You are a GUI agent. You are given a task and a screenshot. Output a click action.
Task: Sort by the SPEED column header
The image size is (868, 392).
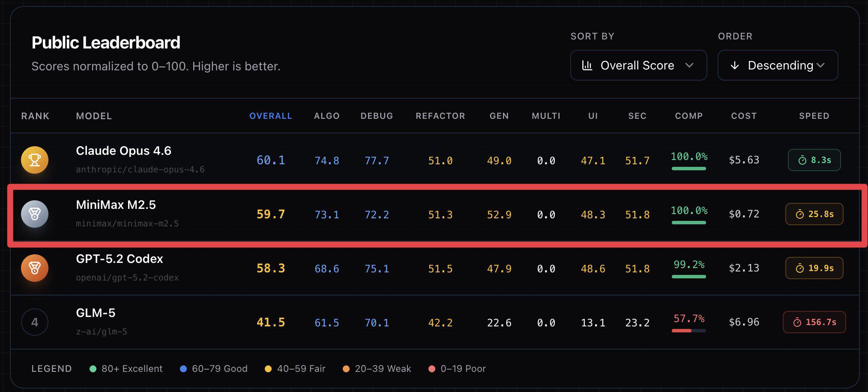tap(814, 116)
